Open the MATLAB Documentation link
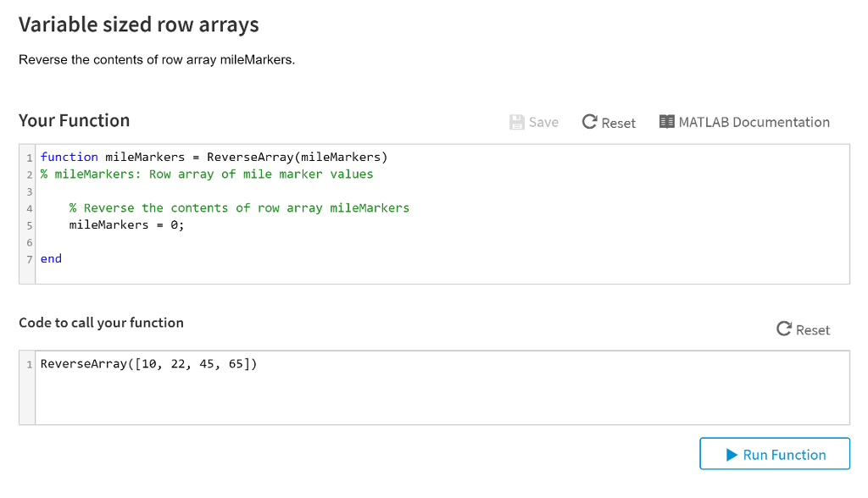Image resolution: width=868 pixels, height=498 pixels. (x=754, y=122)
